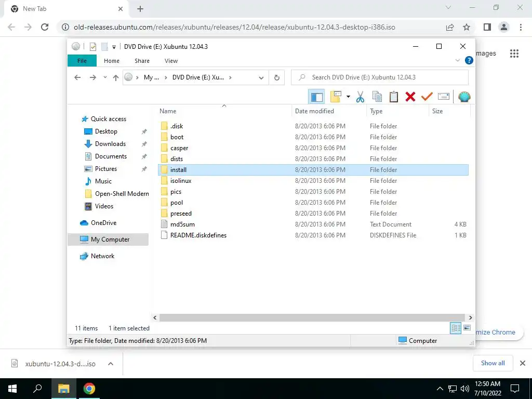The image size is (532, 399).
Task: Click the Explorer forward arrow
Action: (x=92, y=78)
